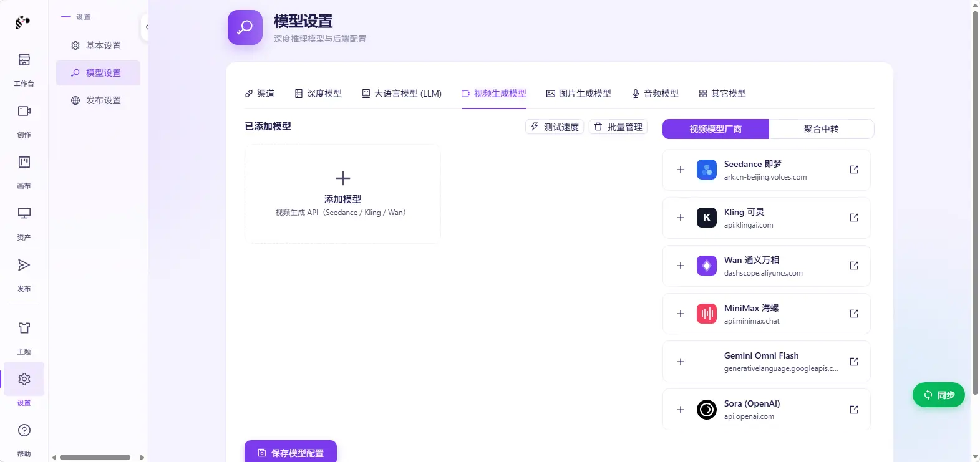Click the Wan purple diamond logo
The image size is (980, 462).
(707, 266)
